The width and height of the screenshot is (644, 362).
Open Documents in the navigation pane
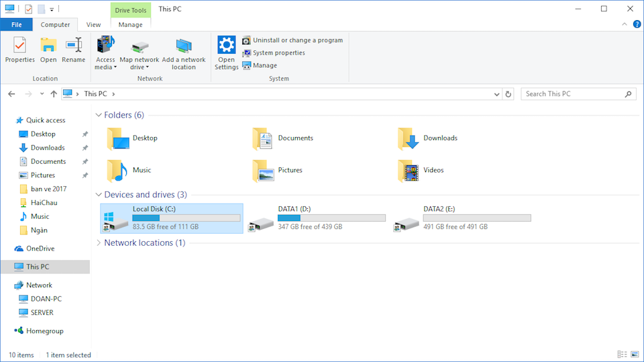coord(48,162)
